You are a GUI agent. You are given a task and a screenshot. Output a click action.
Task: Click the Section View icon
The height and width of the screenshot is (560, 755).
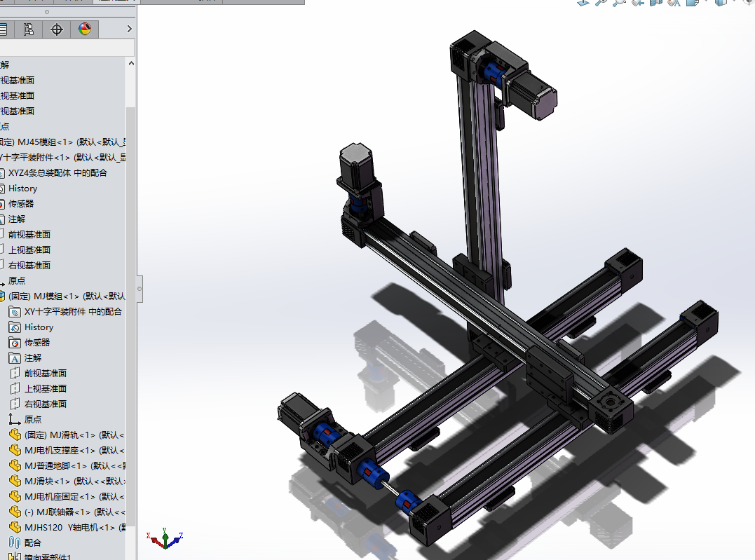point(655,2)
